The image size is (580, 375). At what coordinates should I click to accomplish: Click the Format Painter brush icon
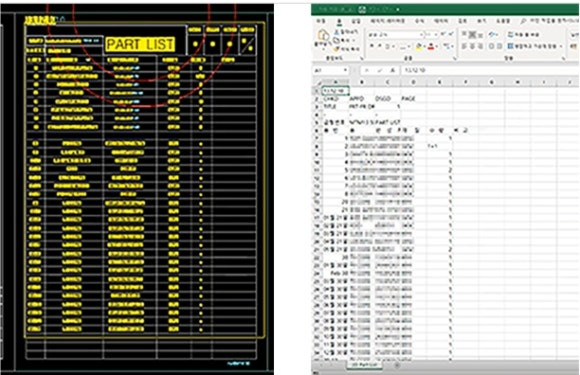[337, 49]
